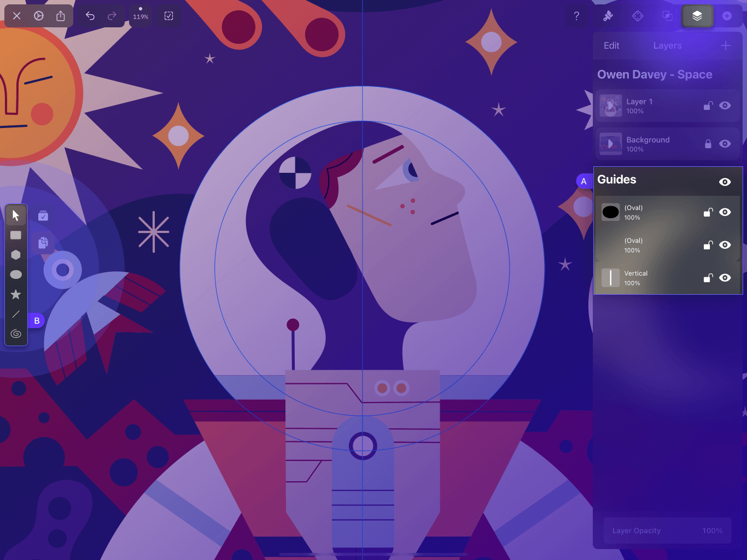Add a new layer with plus icon
747x560 pixels.
pos(726,45)
